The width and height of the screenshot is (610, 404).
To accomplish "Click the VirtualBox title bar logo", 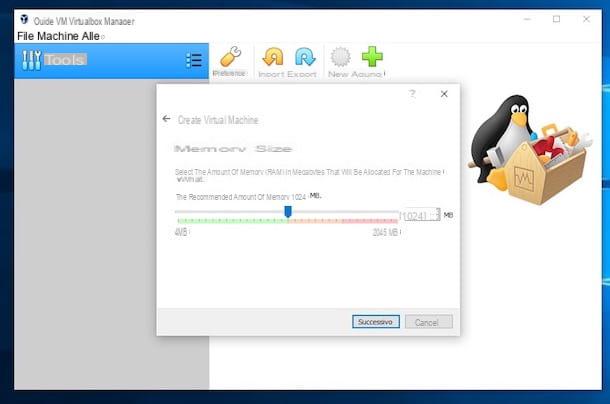I will (24, 19).
